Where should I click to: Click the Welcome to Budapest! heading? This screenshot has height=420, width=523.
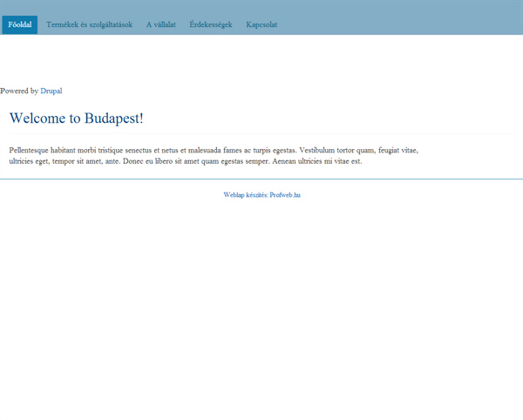pos(76,119)
